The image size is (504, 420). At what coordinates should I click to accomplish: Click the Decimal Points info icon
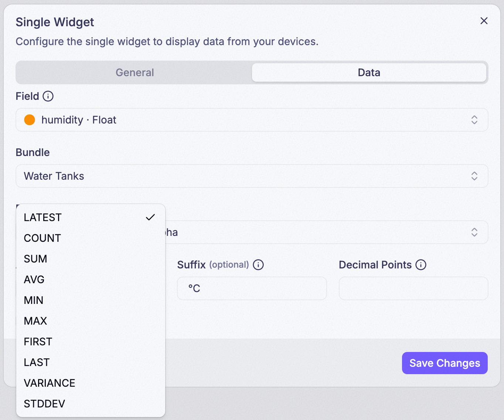421,265
